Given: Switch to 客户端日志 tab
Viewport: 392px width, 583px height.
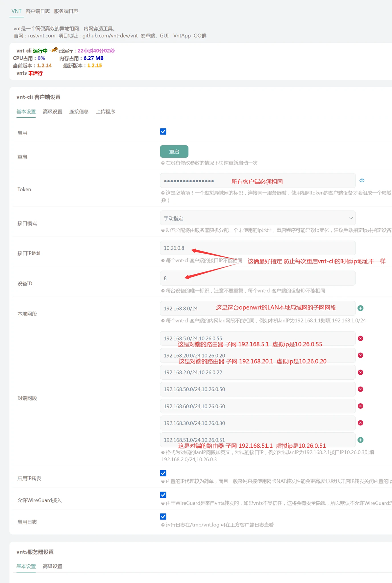Looking at the screenshot, I should [38, 11].
